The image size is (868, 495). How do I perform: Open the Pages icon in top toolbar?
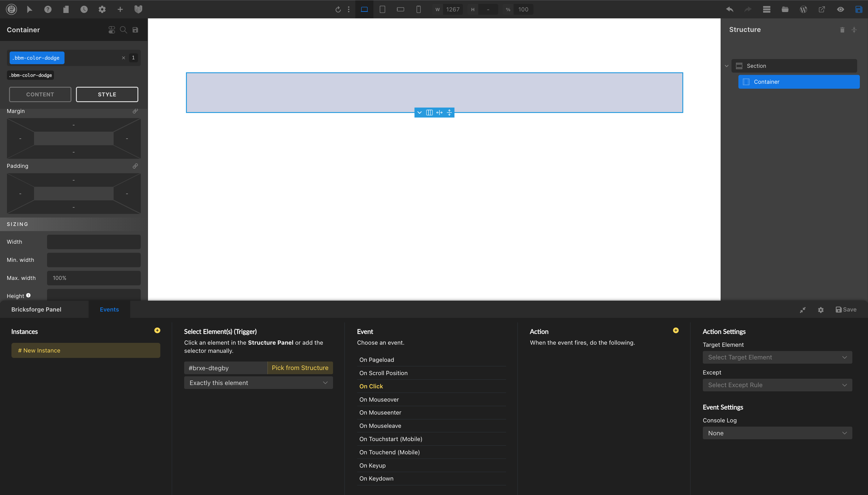point(66,9)
